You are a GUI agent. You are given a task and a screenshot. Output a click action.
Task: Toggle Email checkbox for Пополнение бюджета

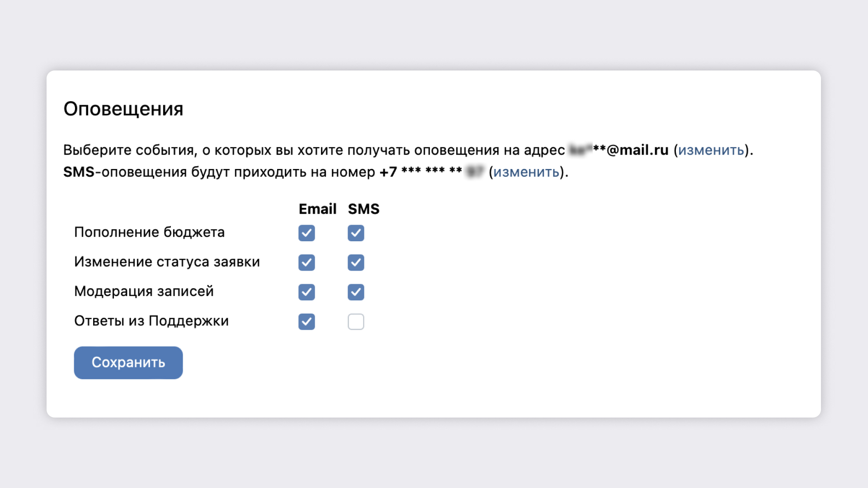306,232
